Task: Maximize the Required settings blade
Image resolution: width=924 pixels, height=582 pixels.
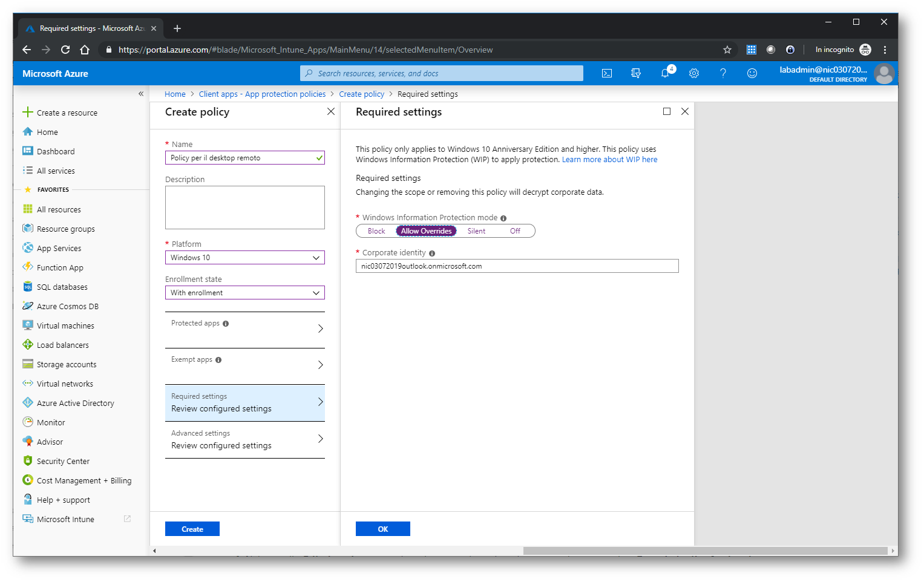Action: click(667, 111)
